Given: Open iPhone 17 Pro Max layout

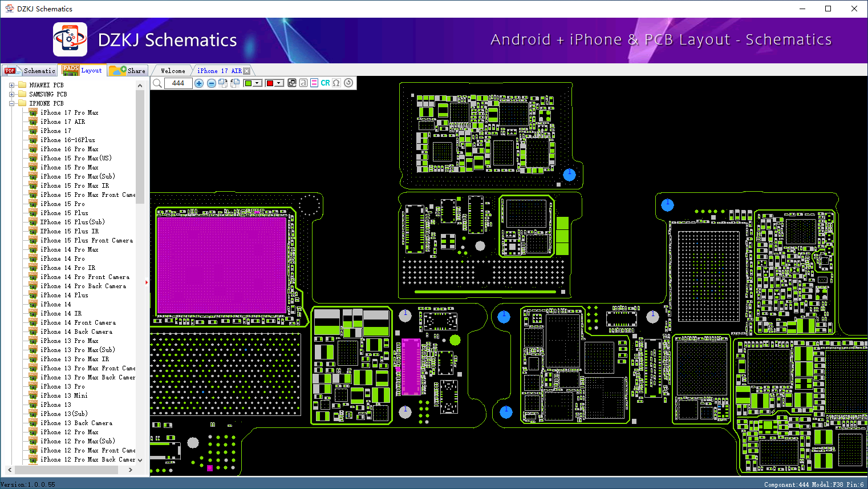Looking at the screenshot, I should [x=70, y=112].
